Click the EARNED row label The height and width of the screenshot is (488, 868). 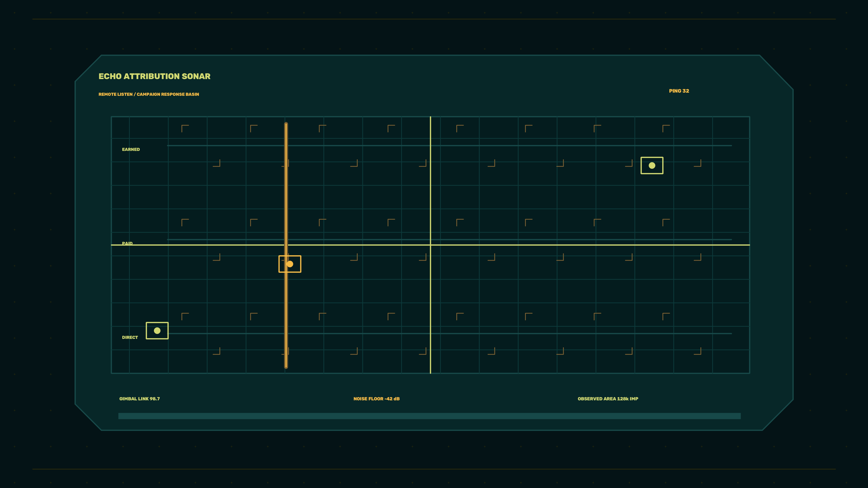(131, 150)
